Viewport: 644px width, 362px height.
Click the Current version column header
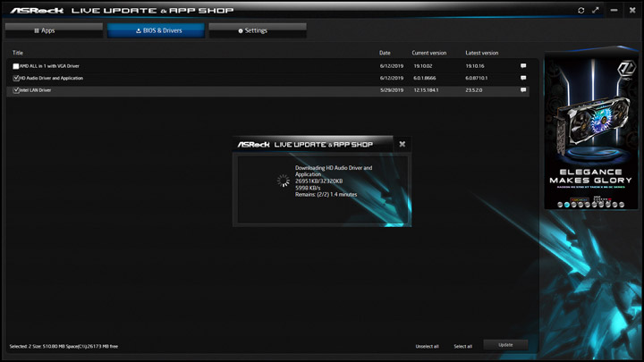tap(429, 53)
